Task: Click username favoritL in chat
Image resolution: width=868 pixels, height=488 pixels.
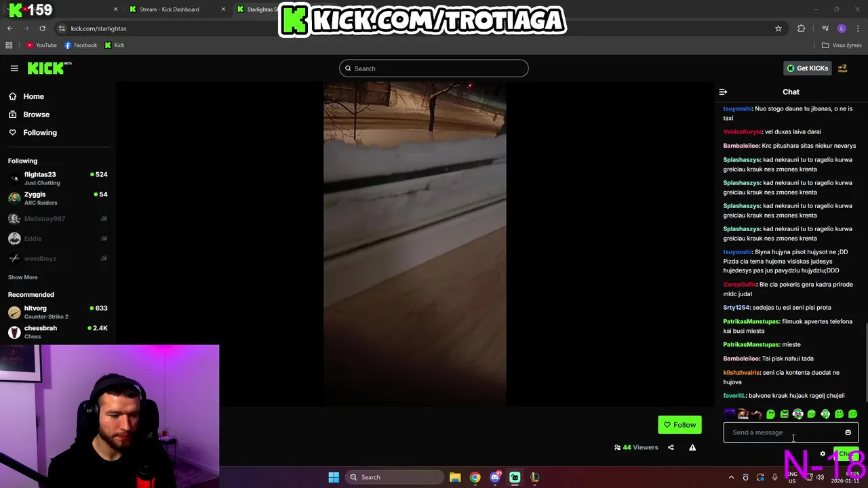Action: 734,396
